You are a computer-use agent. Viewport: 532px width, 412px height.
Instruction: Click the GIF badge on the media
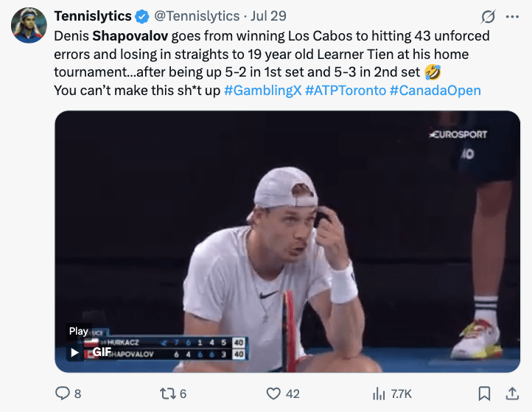[x=102, y=352]
